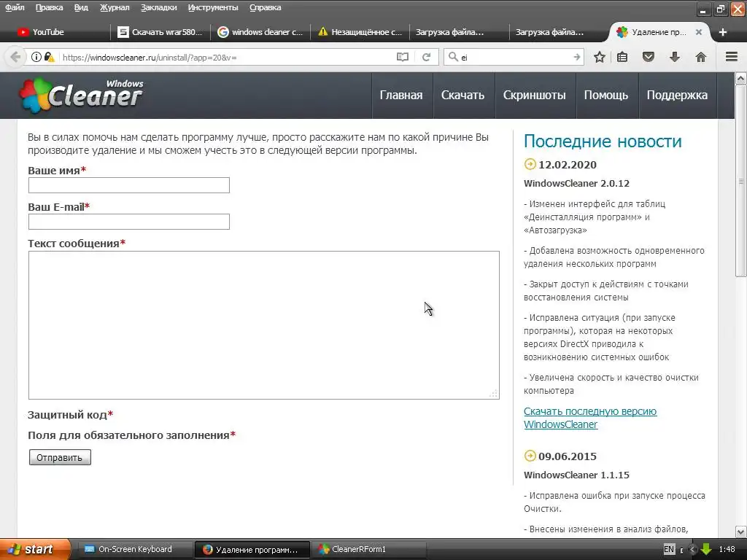Reload the page with the refresh icon
The height and width of the screenshot is (560, 747).
click(426, 57)
